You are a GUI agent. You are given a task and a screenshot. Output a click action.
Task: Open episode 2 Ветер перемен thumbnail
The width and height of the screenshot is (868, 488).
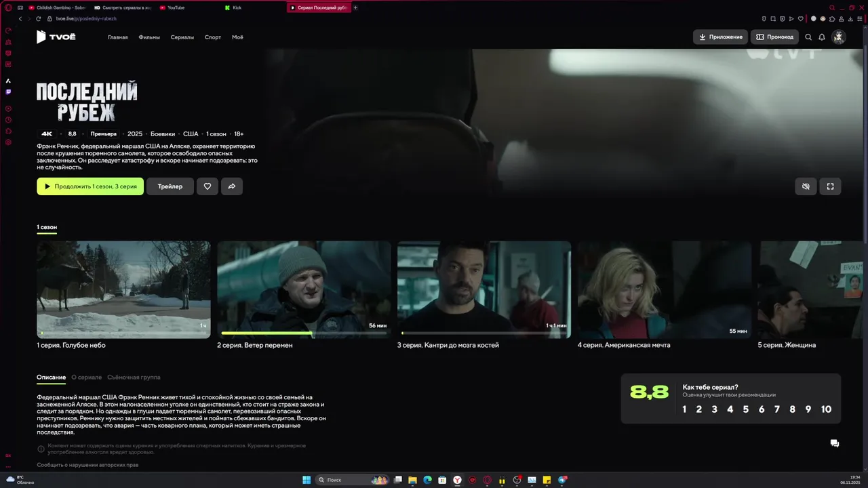(304, 289)
